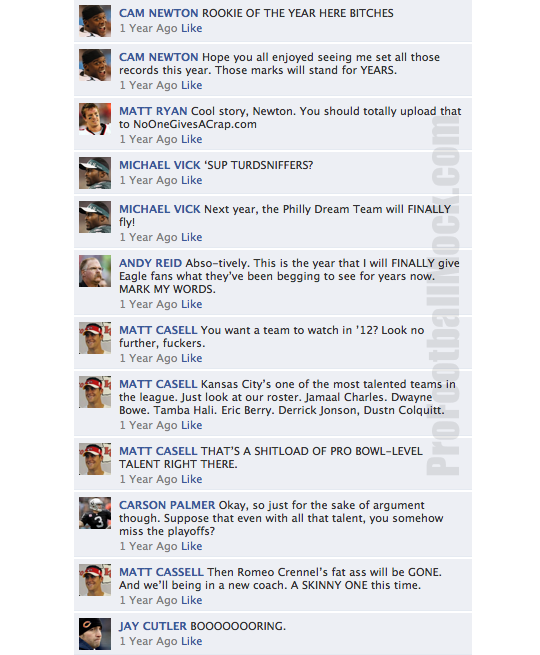Click Matt Ryan's profile picture

[x=95, y=119]
